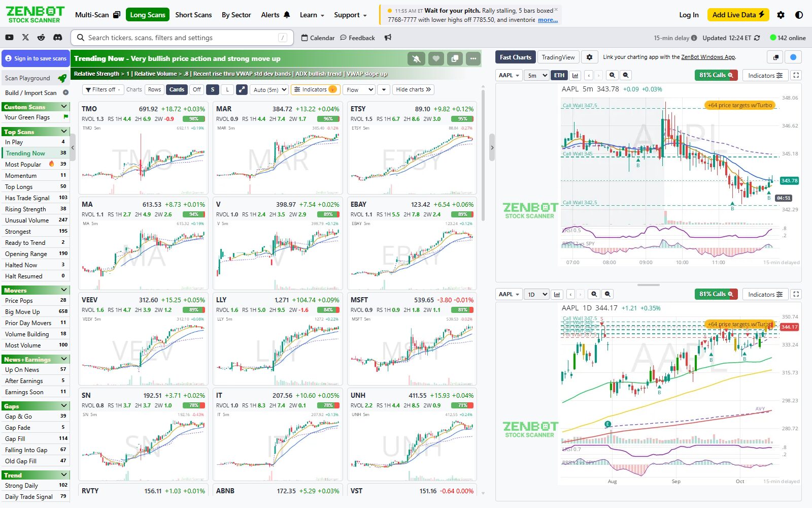Zoom in on the 1D AAPL chart
This screenshot has height=508, width=812.
(594, 294)
